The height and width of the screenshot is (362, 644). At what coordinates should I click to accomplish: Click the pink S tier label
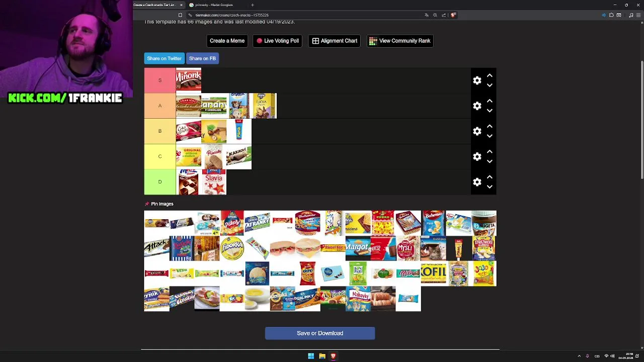click(160, 80)
